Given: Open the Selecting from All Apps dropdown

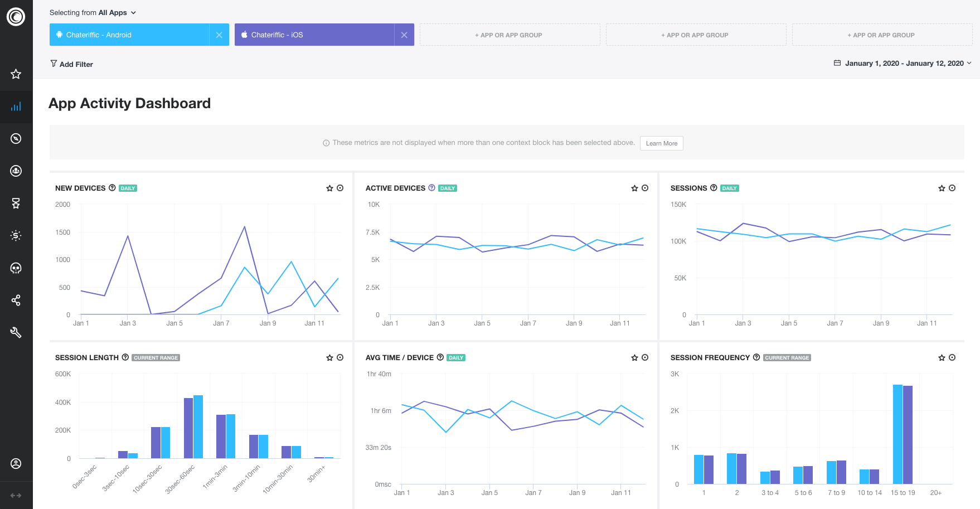Looking at the screenshot, I should [x=93, y=12].
